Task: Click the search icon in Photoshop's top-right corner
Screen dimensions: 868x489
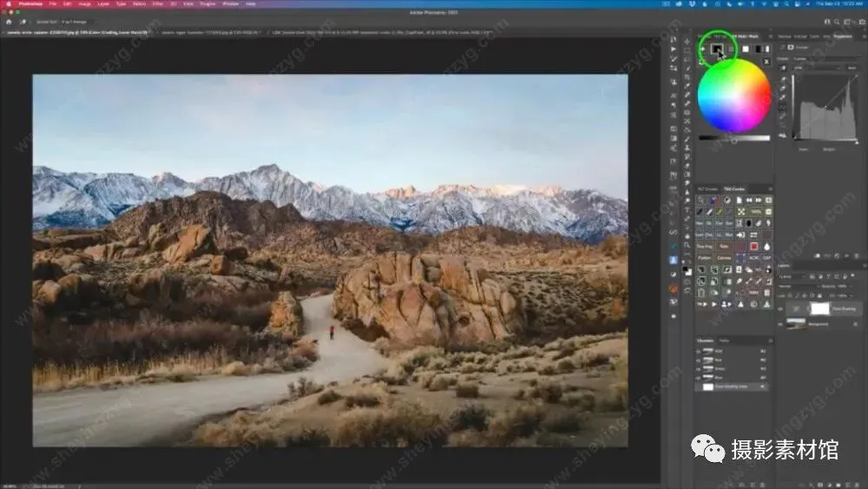Action: [x=837, y=22]
